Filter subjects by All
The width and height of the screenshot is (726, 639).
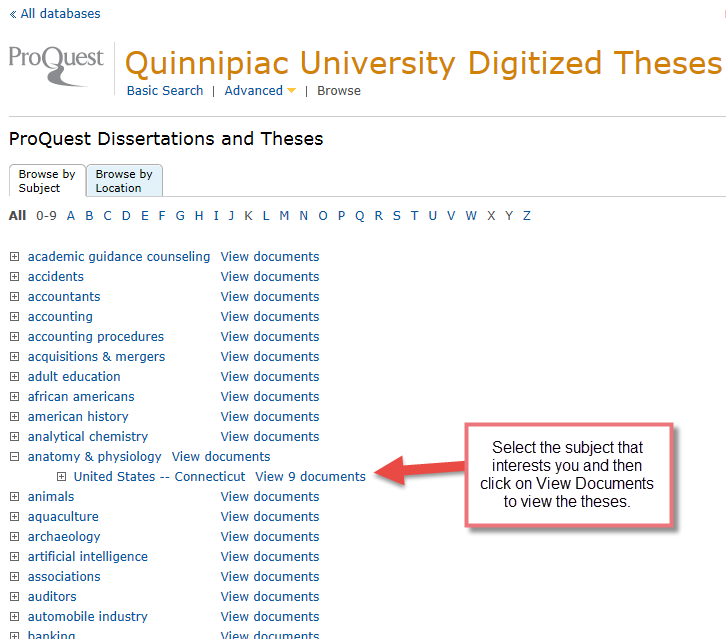click(18, 216)
